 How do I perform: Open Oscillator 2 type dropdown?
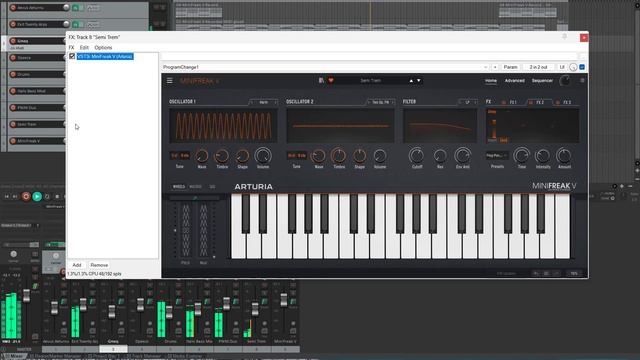380,102
